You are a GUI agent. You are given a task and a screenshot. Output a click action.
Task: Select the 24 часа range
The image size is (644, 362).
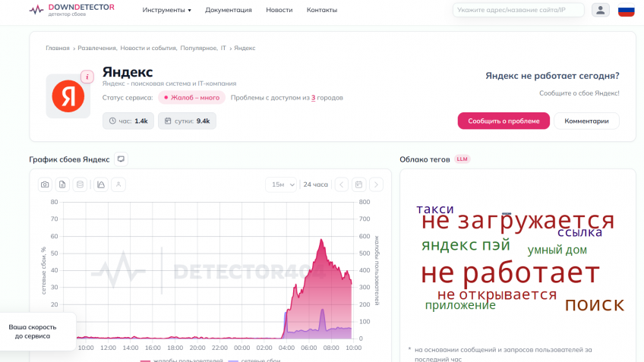(315, 184)
